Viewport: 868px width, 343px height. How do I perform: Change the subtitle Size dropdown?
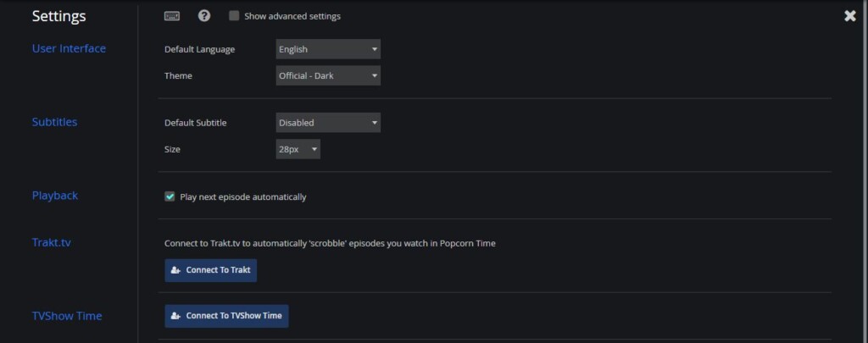click(298, 149)
